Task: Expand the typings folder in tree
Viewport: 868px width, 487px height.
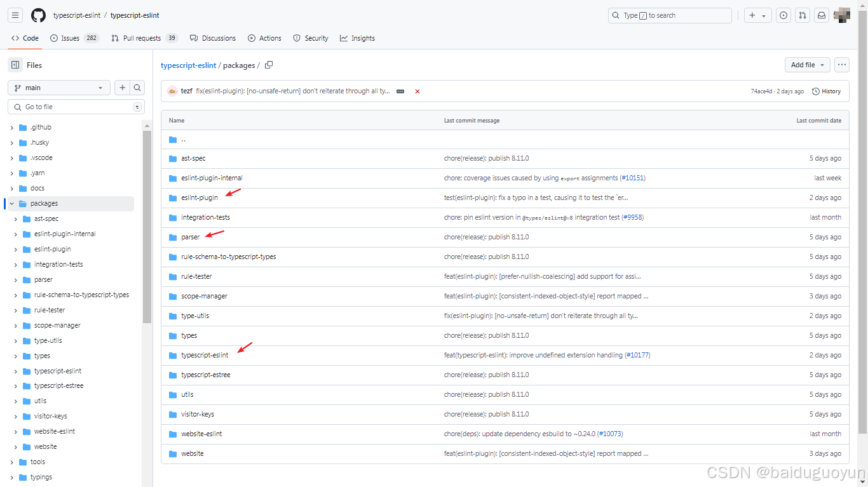Action: tap(11, 477)
